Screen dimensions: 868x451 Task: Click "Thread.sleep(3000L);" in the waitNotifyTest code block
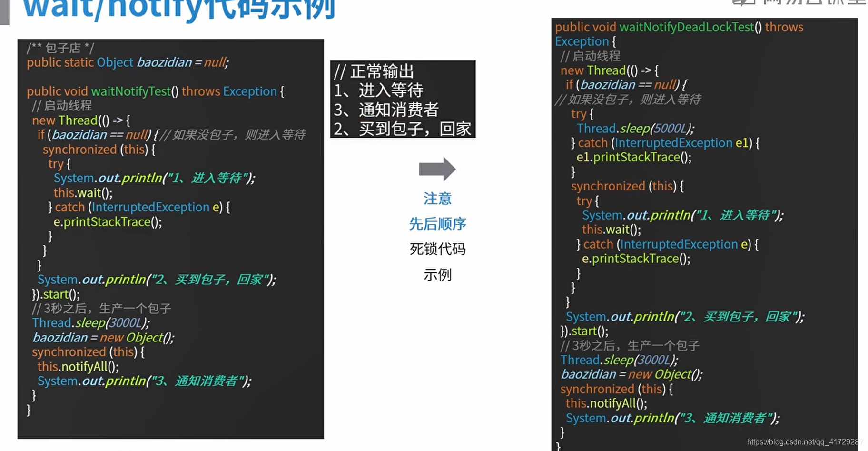click(x=91, y=323)
